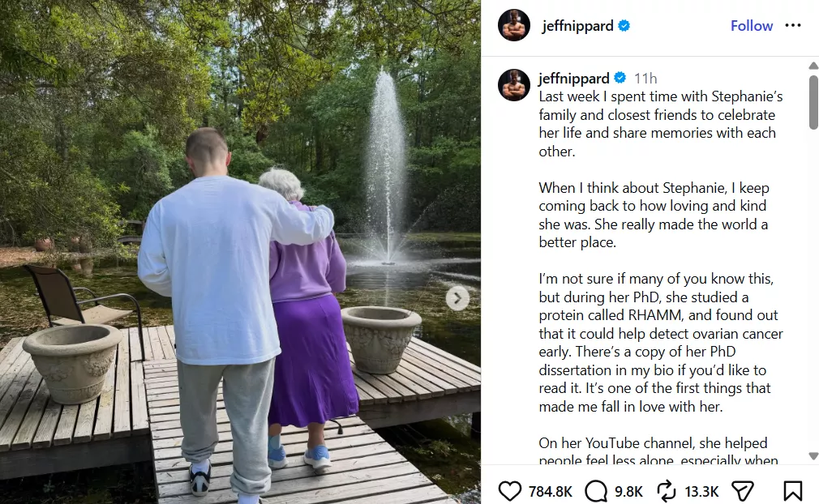Click the fountain photo in the post
Image resolution: width=819 pixels, height=504 pixels.
click(x=240, y=252)
